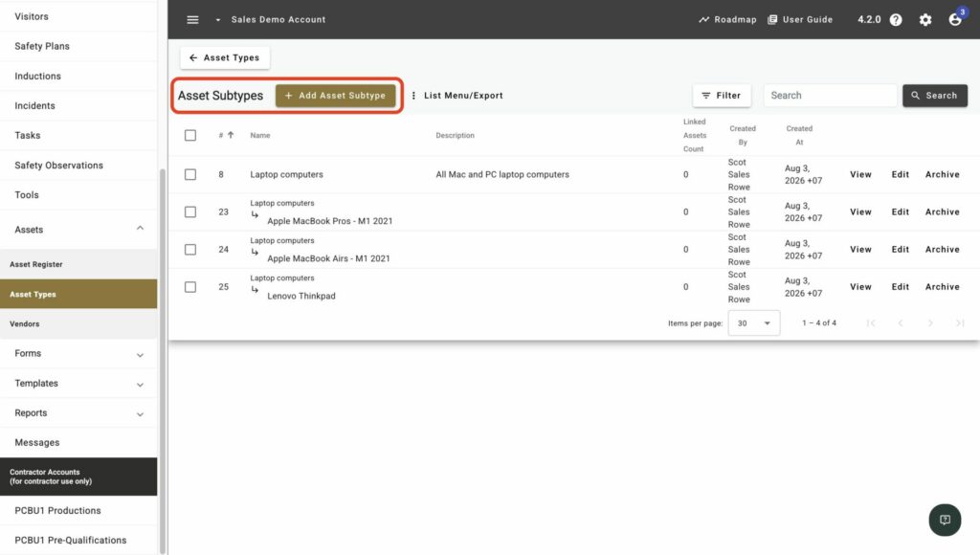This screenshot has width=980, height=555.
Task: Open the User Guide
Action: click(x=800, y=19)
